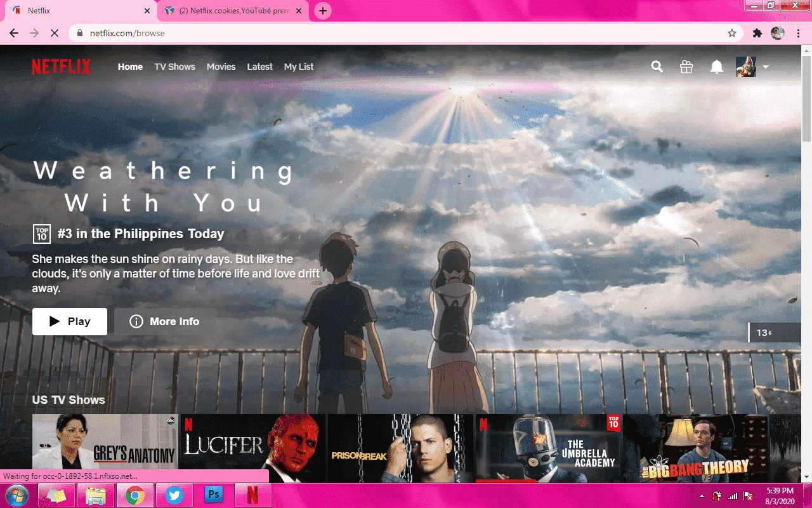Click '#3 in the Philippines Today' text
The width and height of the screenshot is (812, 508).
click(x=141, y=234)
